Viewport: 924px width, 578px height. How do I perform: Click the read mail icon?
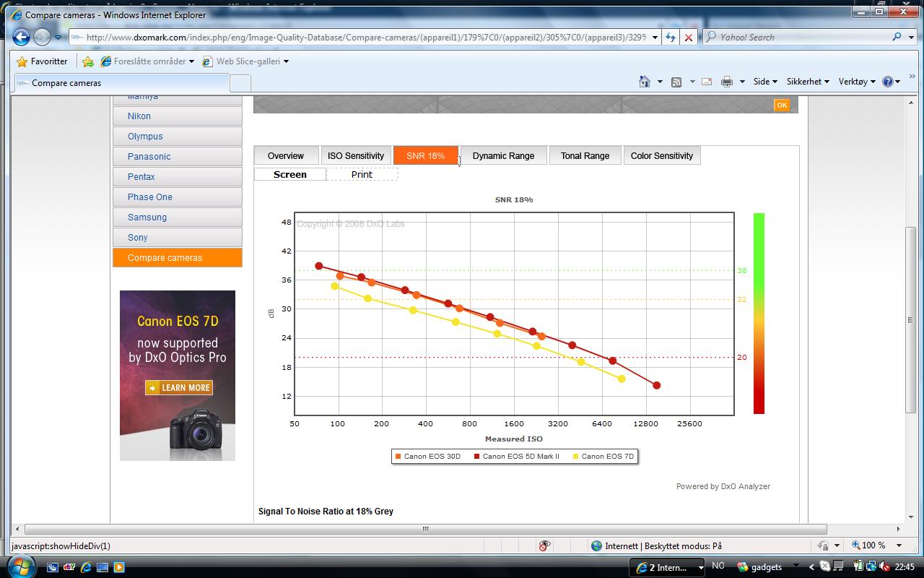point(707,82)
